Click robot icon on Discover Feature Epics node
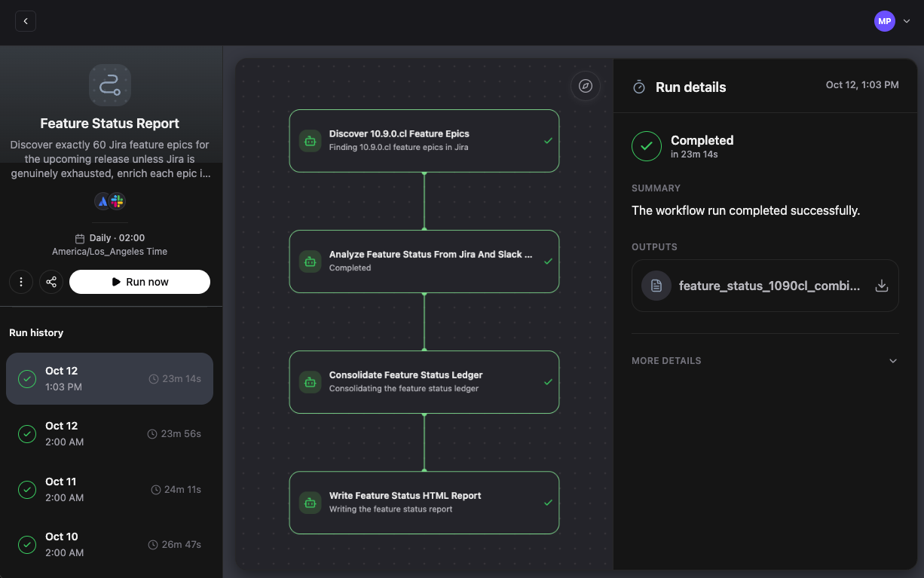The width and height of the screenshot is (924, 578). point(311,141)
